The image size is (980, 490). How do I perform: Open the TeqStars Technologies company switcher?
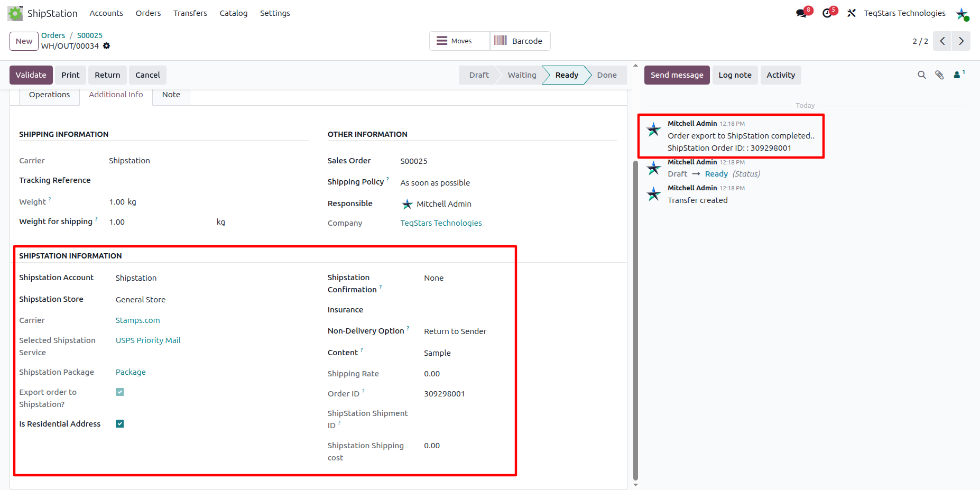[x=904, y=13]
